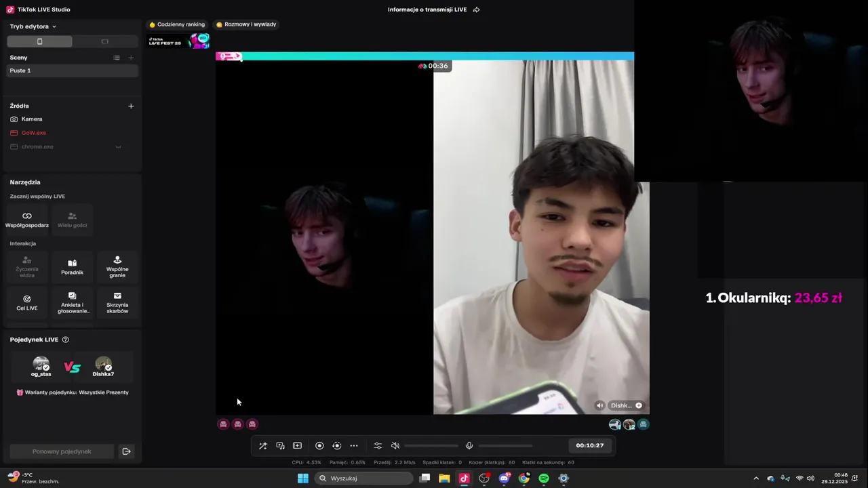
Task: Click the CPU: 4.53% status readout
Action: (307, 462)
